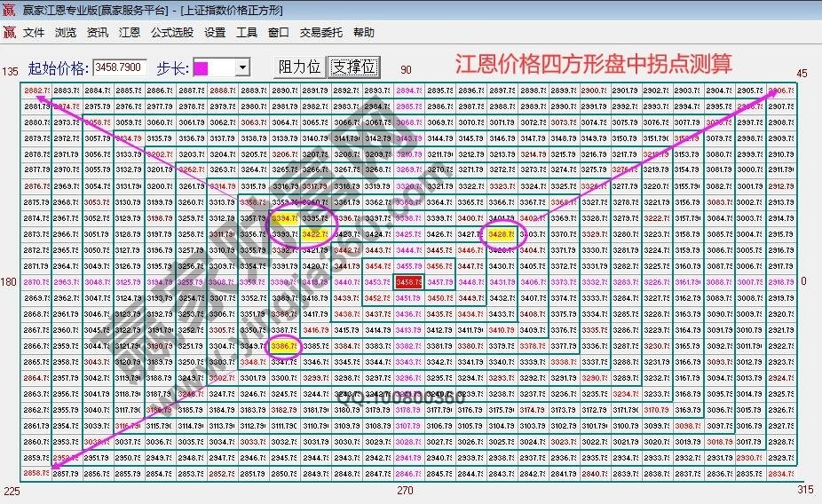Click the red 赢 app icon in menu bar
Screen dimensions: 822x504
tap(9, 33)
